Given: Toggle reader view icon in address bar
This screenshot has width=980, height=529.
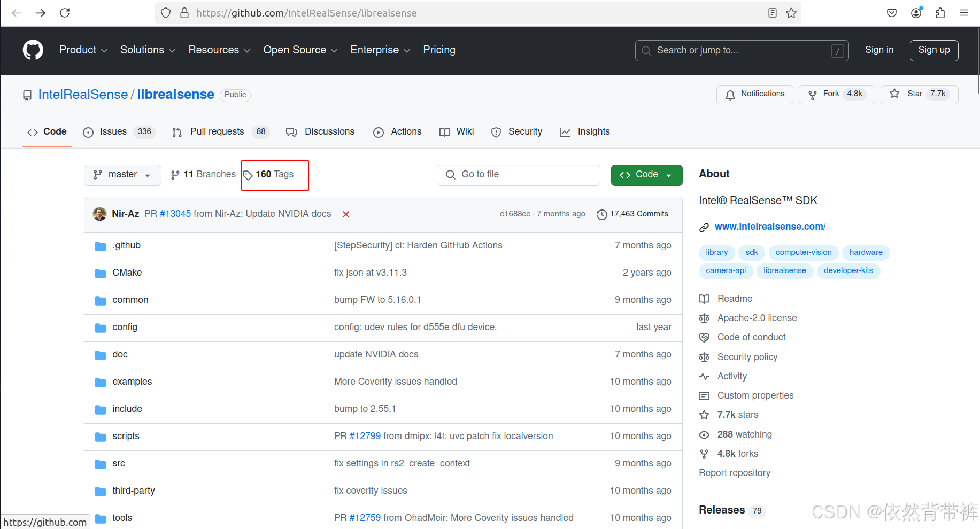Looking at the screenshot, I should 772,13.
